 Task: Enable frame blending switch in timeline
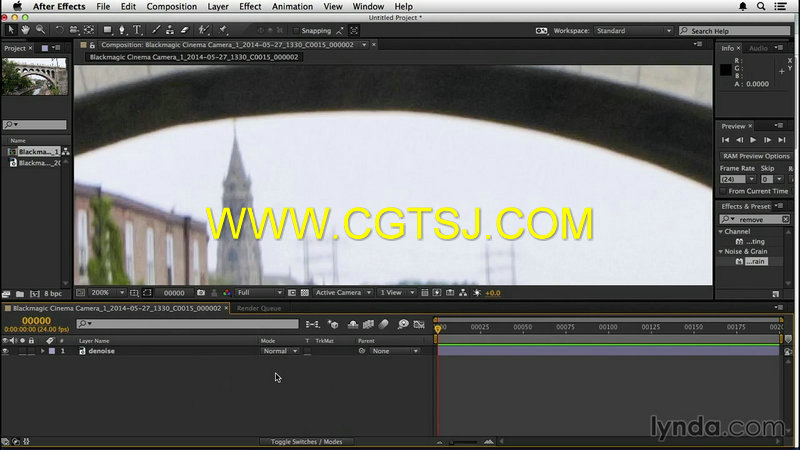(368, 324)
